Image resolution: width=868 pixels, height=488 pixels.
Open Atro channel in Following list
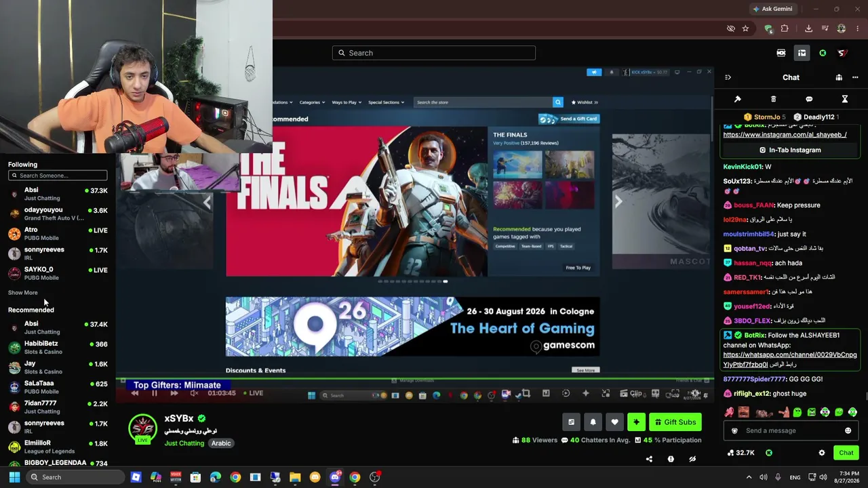(x=58, y=233)
